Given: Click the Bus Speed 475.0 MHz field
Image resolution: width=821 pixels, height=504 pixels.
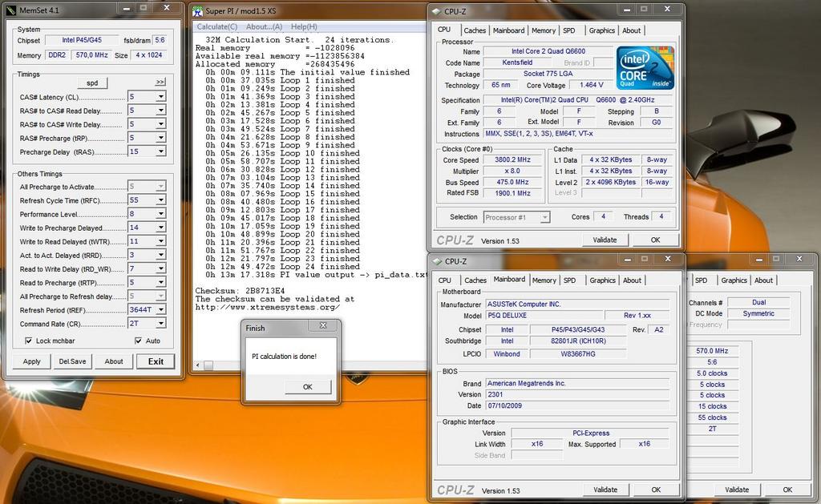Looking at the screenshot, I should click(x=512, y=182).
